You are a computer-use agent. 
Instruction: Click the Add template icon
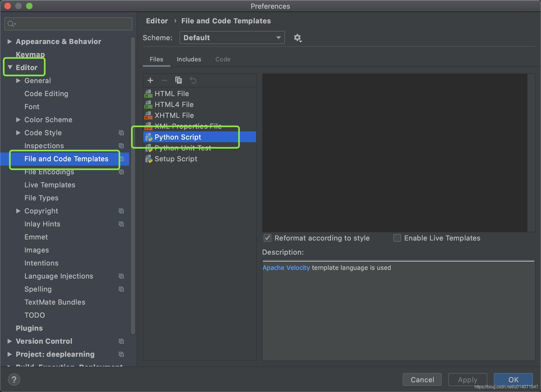coord(150,80)
